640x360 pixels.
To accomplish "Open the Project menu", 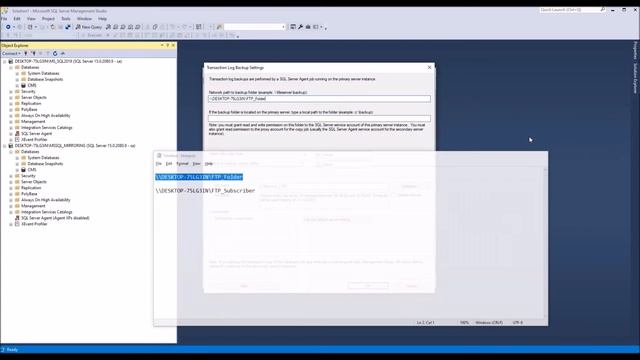I will (48, 19).
